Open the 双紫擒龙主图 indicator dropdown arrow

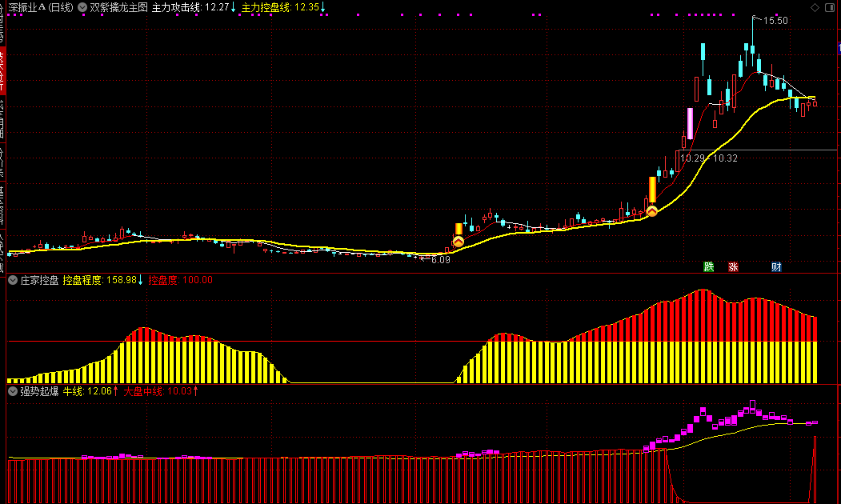pos(82,7)
